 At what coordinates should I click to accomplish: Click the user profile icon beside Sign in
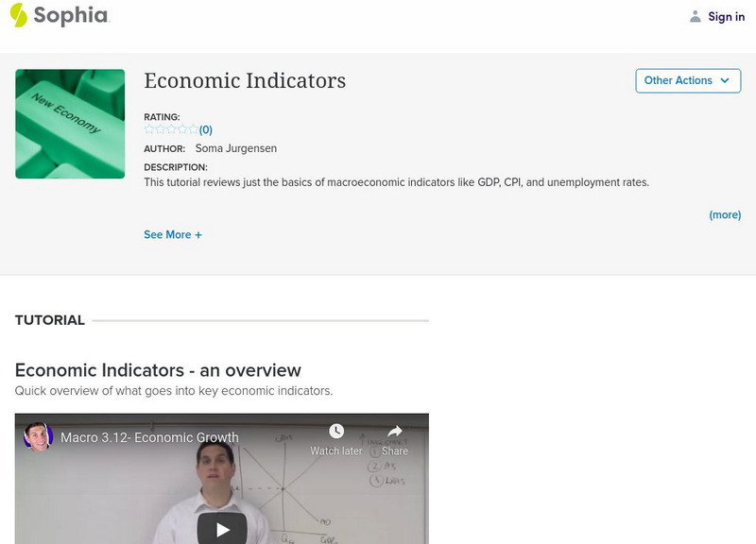point(696,16)
